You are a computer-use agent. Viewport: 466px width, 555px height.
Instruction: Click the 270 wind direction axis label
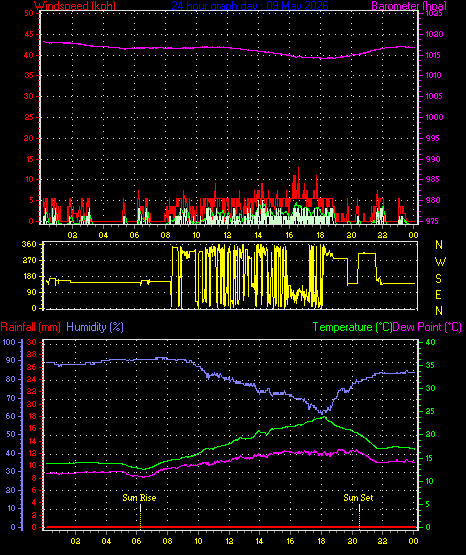click(x=29, y=261)
